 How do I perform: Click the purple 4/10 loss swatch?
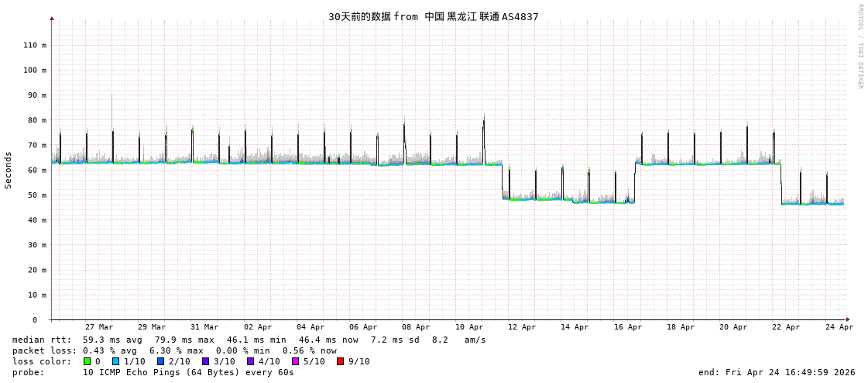click(x=250, y=361)
